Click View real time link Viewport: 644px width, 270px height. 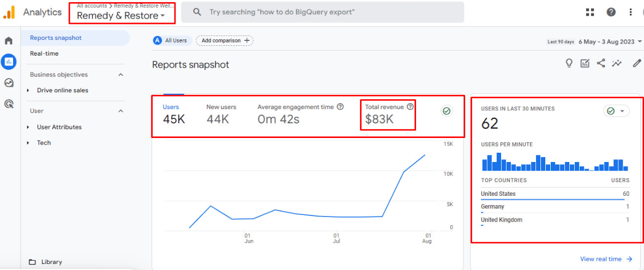click(x=606, y=259)
